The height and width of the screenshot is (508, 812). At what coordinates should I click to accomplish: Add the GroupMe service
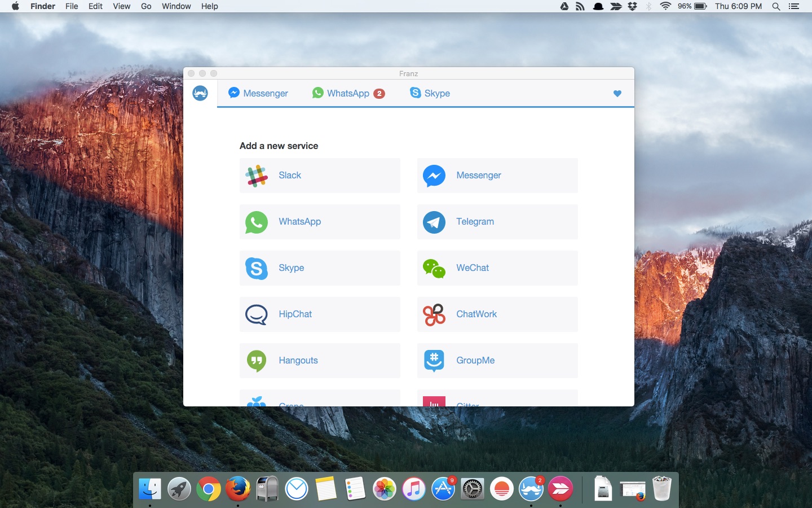click(497, 361)
